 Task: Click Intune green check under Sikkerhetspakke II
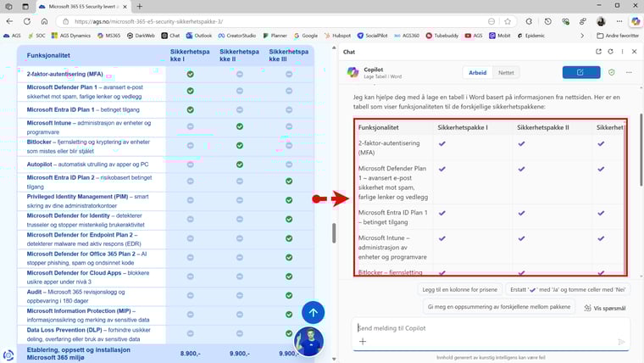point(240,126)
